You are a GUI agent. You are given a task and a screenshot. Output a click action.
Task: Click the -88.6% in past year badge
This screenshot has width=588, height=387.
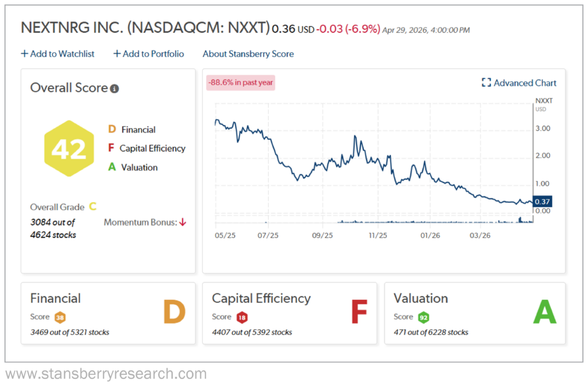[241, 83]
